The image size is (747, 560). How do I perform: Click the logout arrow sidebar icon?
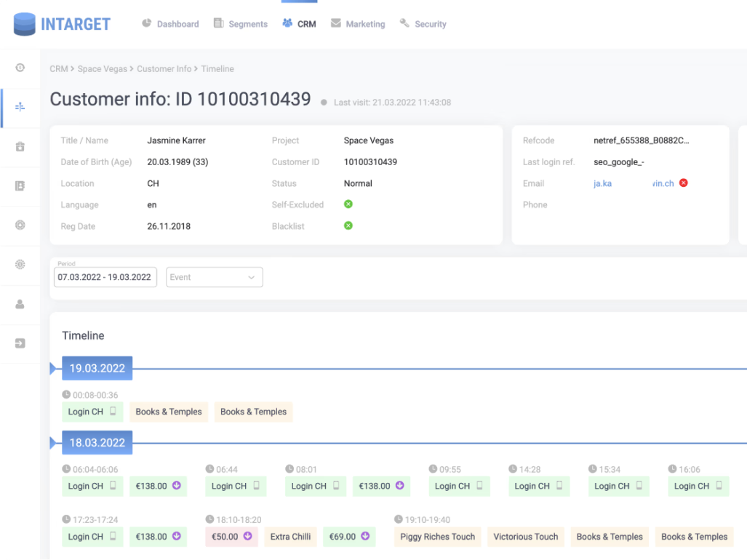tap(20, 343)
